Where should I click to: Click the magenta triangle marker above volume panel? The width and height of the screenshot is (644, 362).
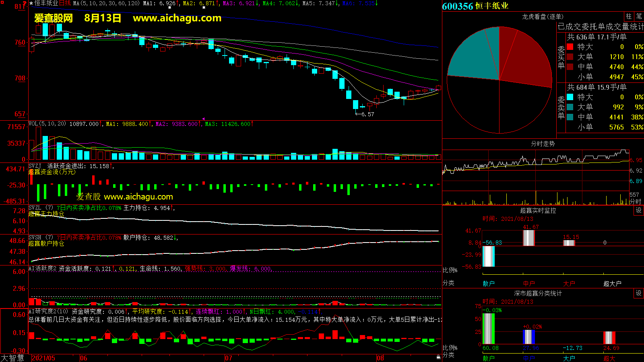click(203, 119)
